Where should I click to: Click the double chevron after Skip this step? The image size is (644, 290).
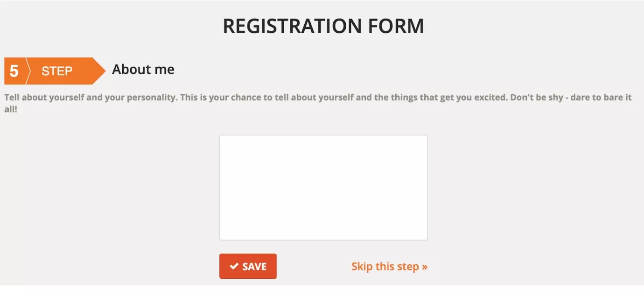[x=425, y=267]
